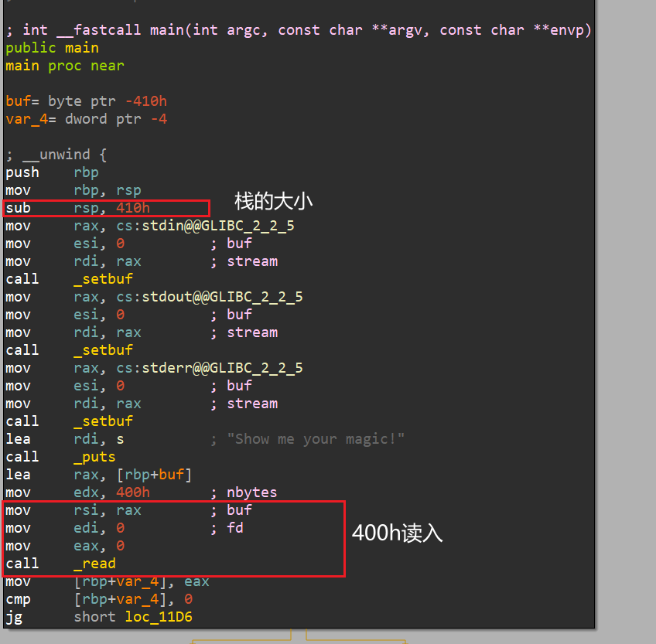Select the 'lea rax, [rbp+buf]' instruction

99,475
